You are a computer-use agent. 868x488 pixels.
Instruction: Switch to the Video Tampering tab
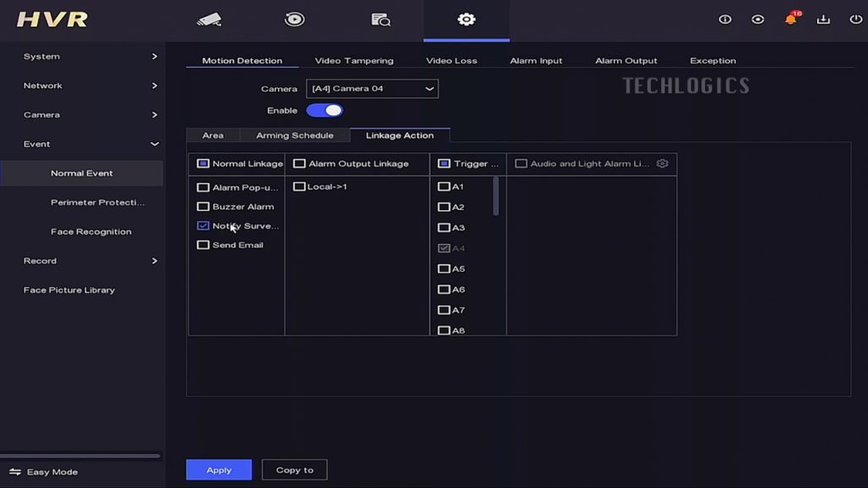tap(353, 61)
